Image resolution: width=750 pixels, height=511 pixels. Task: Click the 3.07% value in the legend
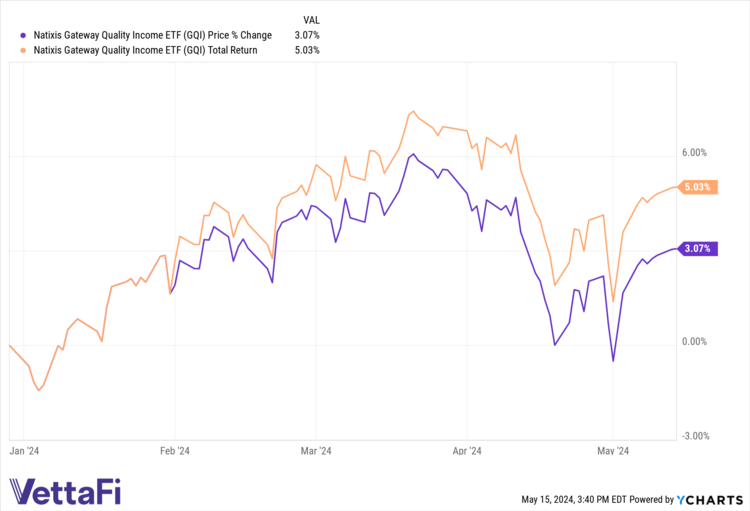pos(307,35)
